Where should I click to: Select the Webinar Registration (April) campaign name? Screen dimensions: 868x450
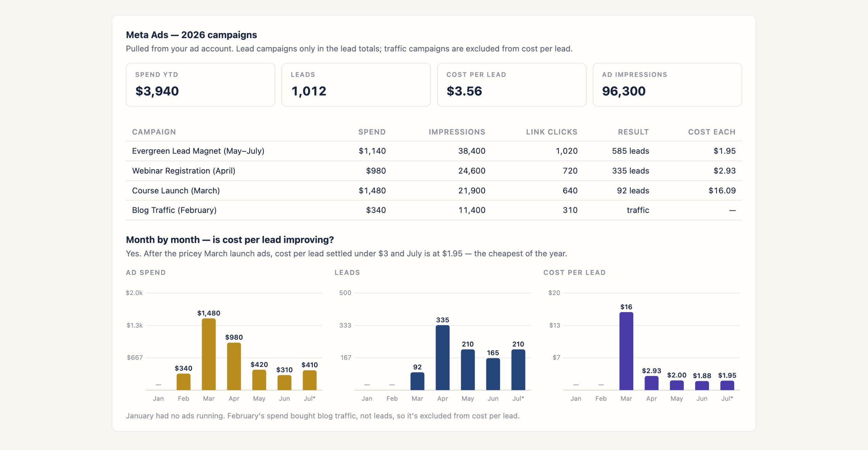click(x=184, y=171)
